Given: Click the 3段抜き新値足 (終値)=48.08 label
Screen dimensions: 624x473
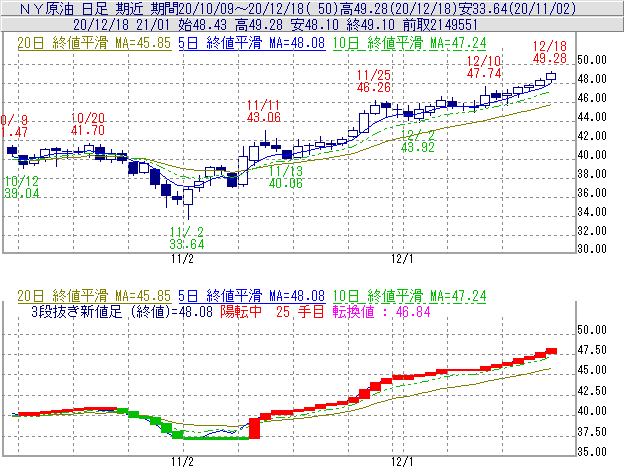Looking at the screenshot, I should [x=122, y=311].
